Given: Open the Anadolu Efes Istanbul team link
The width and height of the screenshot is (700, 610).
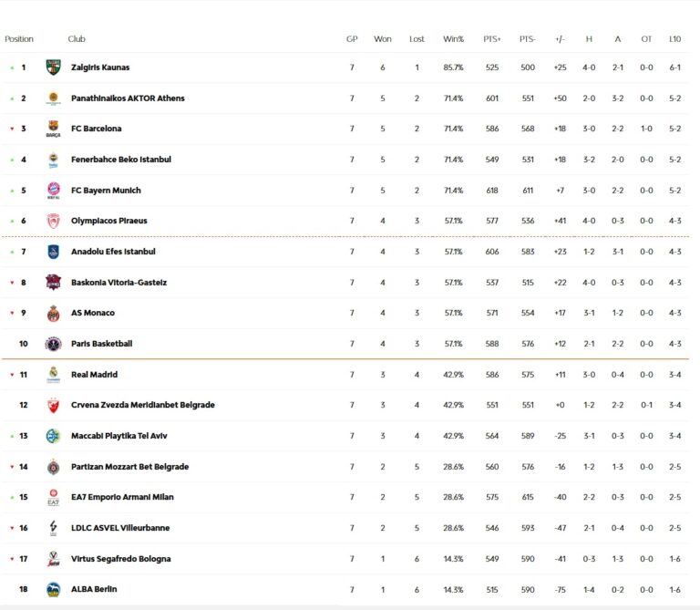Looking at the screenshot, I should [113, 252].
